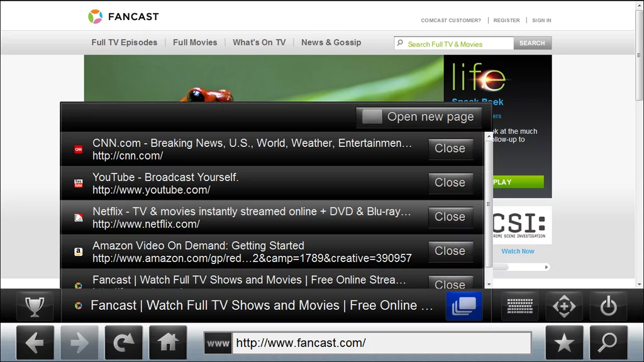
Task: Open new page button
Action: 418,117
